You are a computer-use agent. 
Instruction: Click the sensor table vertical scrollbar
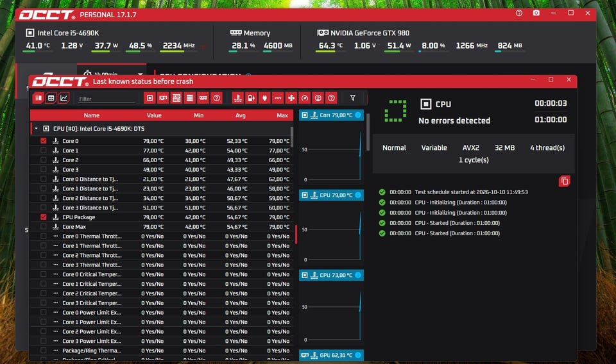tap(292, 136)
